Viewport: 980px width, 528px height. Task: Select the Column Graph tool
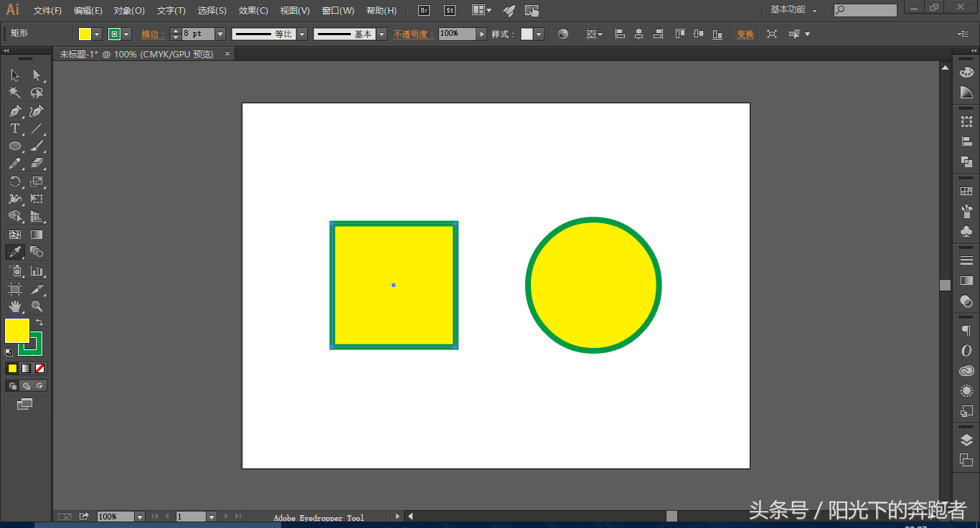click(x=37, y=270)
